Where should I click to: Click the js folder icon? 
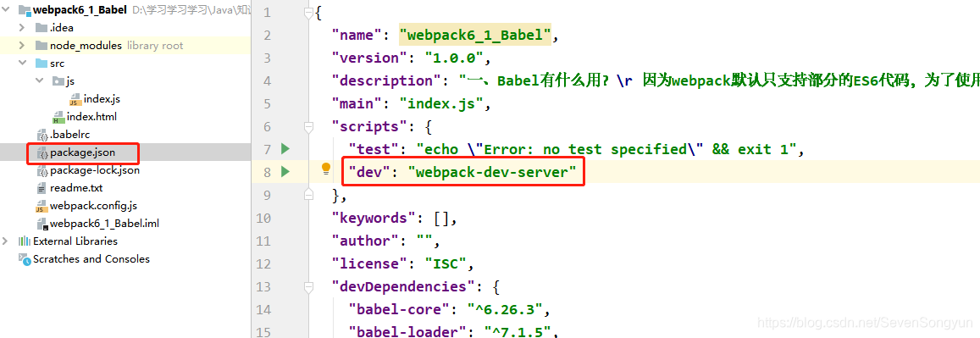click(58, 81)
